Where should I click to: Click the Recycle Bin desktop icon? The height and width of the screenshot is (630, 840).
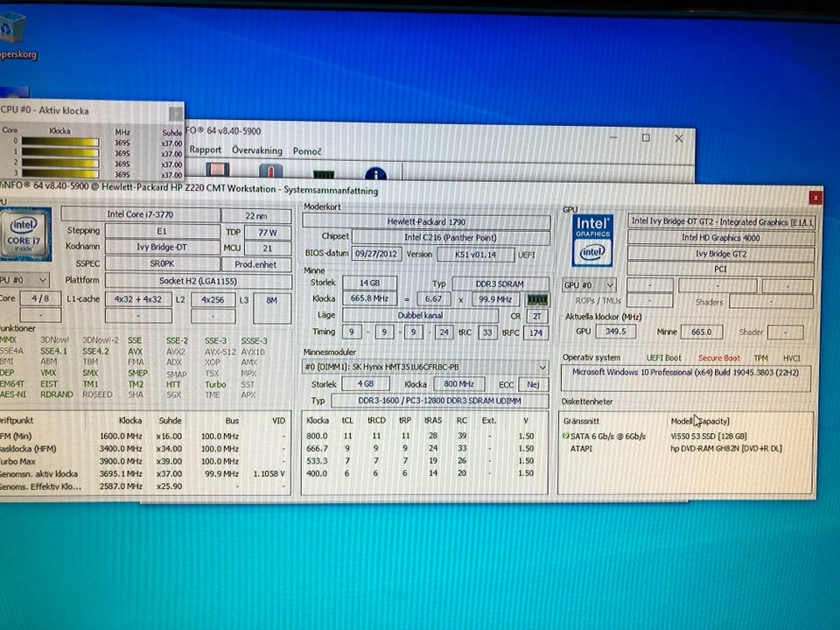(x=11, y=30)
